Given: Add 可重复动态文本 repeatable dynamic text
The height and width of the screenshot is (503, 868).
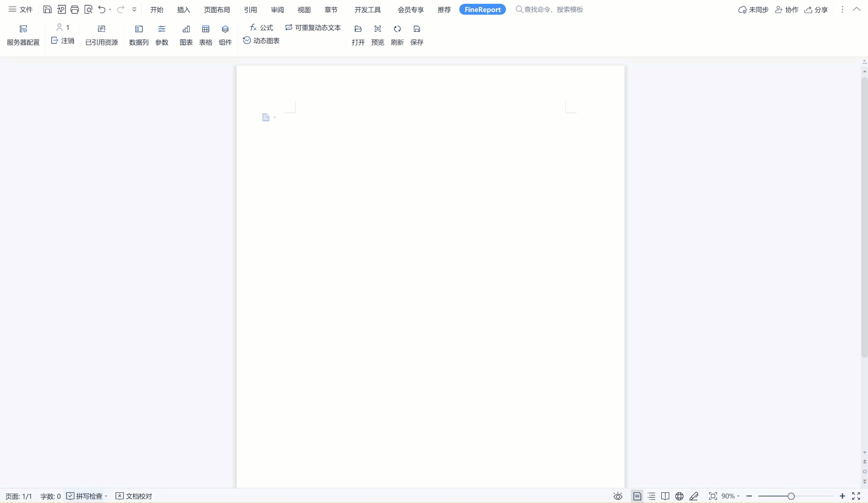Looking at the screenshot, I should point(313,28).
